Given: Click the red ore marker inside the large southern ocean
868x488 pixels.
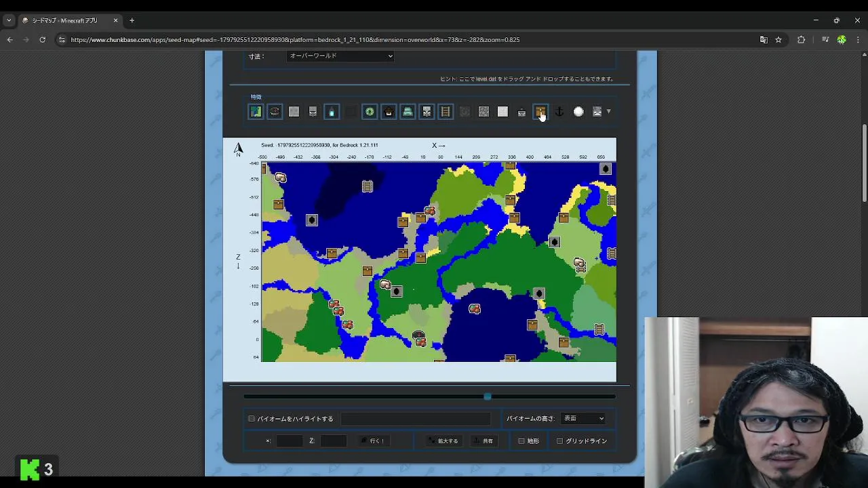Looking at the screenshot, I should (x=475, y=309).
